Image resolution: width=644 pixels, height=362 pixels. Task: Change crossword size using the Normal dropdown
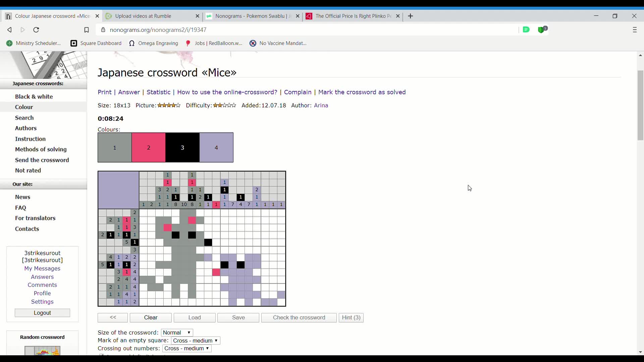click(x=177, y=333)
